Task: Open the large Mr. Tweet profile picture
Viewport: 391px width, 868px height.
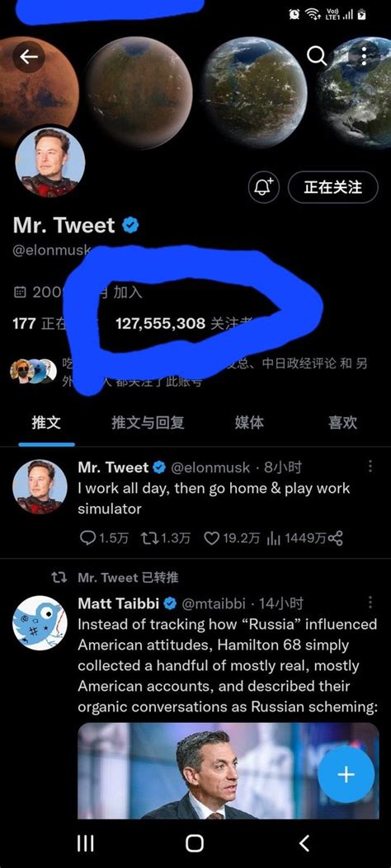Action: (x=49, y=162)
